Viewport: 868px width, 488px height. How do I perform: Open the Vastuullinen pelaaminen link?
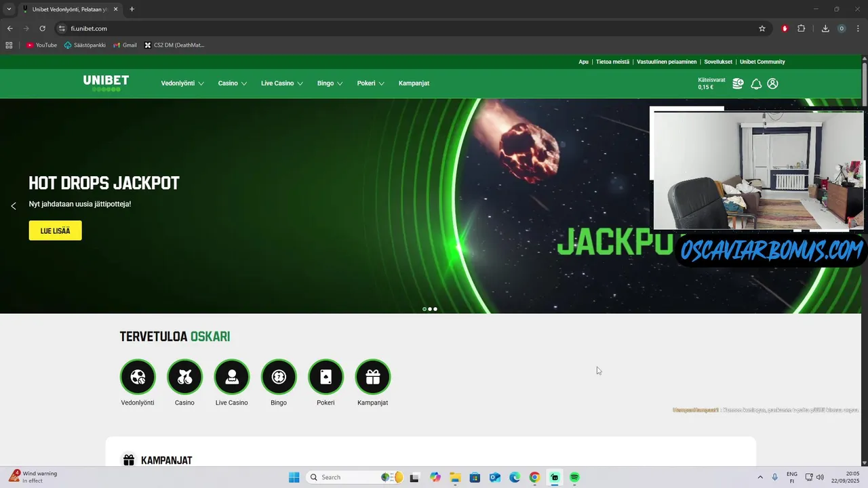pyautogui.click(x=667, y=62)
